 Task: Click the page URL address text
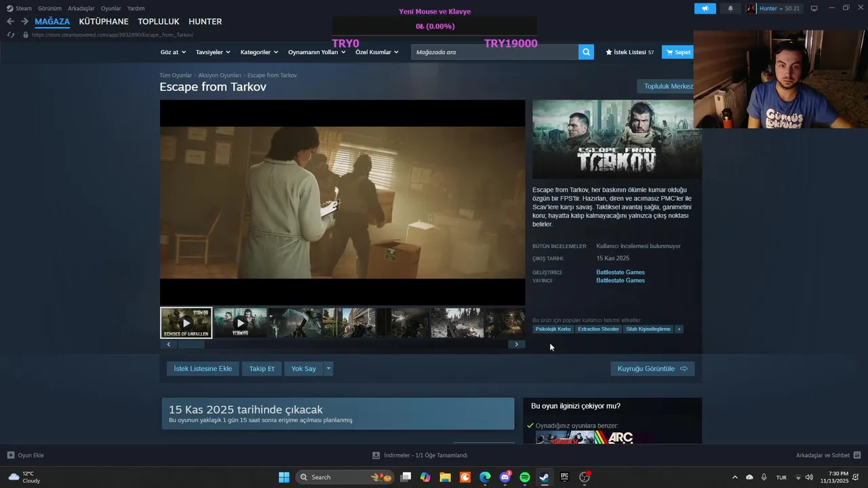(113, 35)
